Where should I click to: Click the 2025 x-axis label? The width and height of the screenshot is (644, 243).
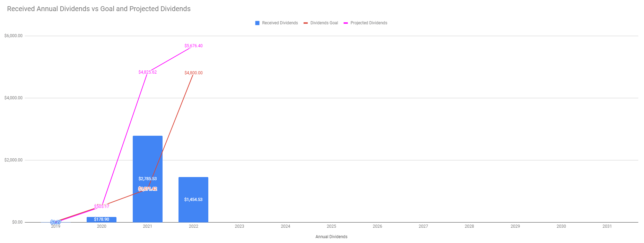[x=331, y=226]
